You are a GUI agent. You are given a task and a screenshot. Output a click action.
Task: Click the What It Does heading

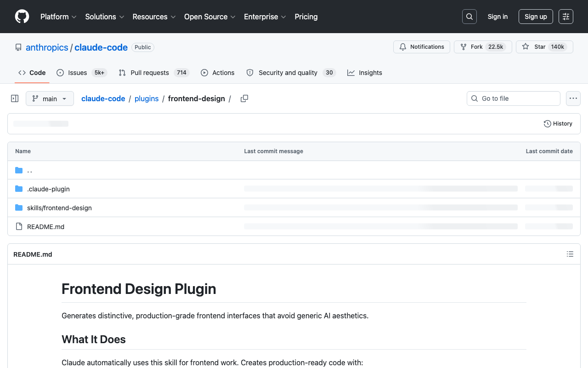pyautogui.click(x=94, y=339)
